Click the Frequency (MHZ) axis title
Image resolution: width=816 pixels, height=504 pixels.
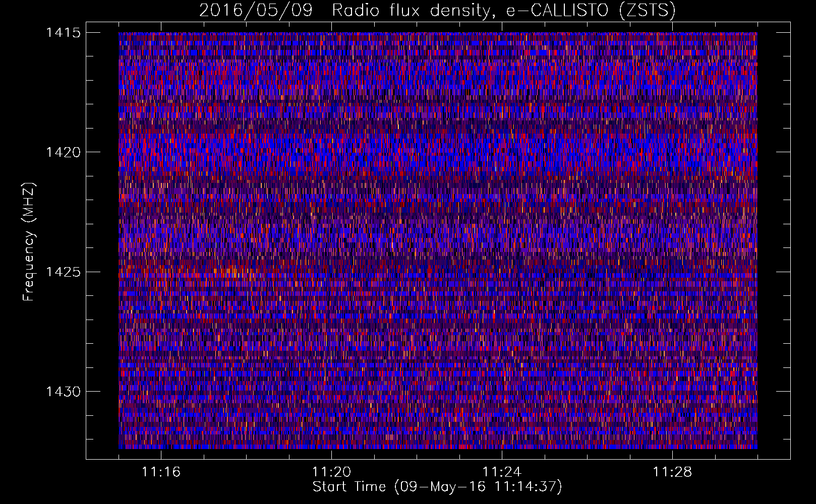coord(29,241)
